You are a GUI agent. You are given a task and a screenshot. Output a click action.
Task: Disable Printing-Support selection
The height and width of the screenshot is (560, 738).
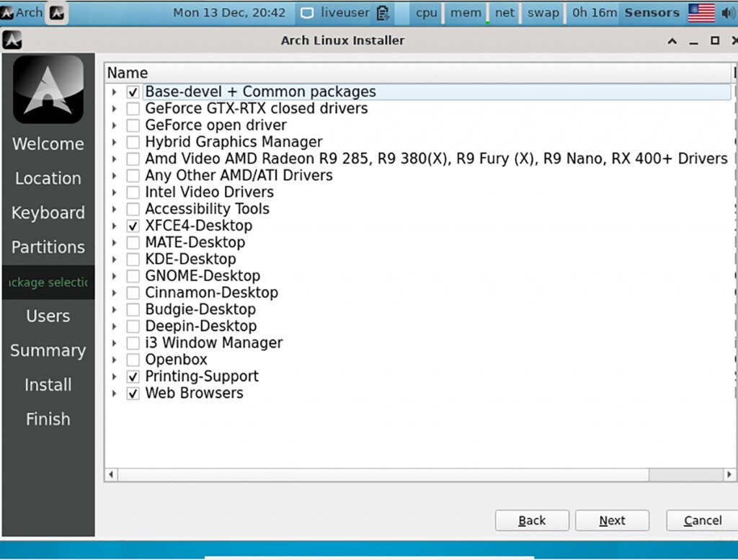(133, 376)
